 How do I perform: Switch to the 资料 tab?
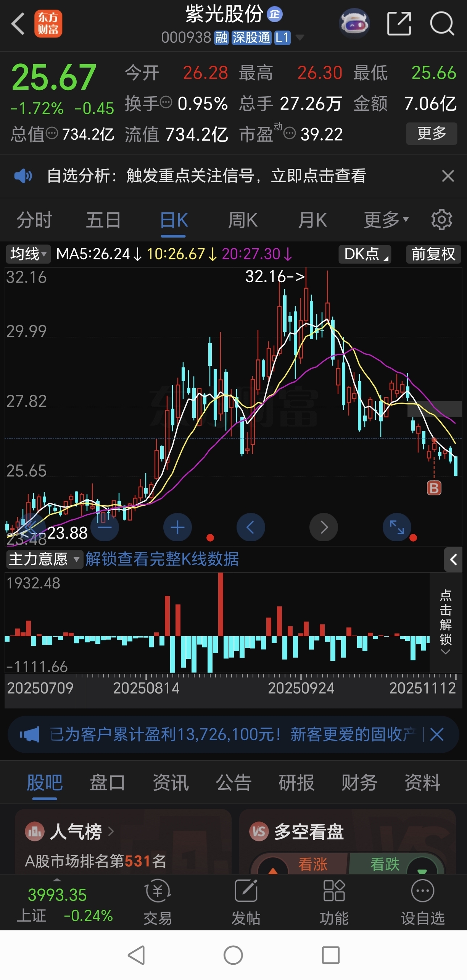click(x=422, y=782)
